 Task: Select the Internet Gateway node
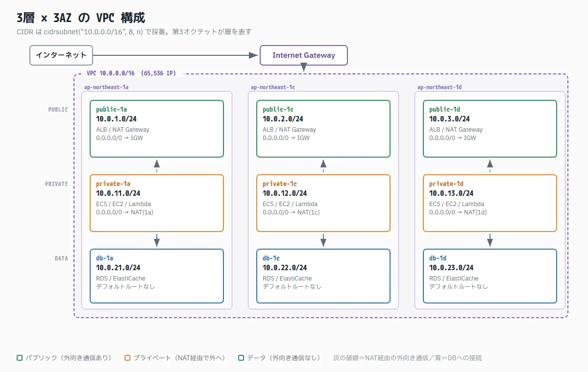(304, 55)
